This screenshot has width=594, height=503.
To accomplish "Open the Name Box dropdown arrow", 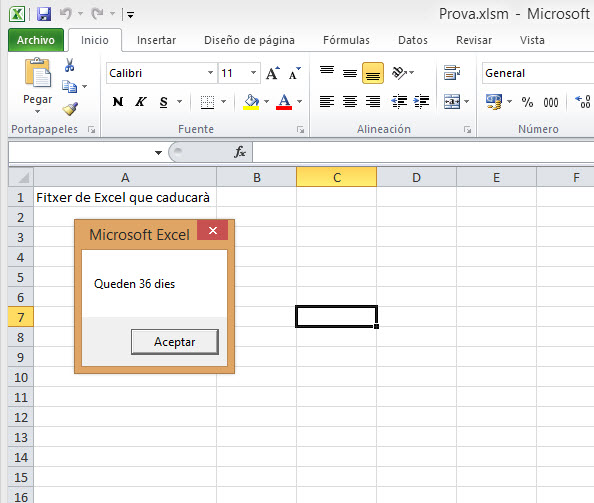I will coord(158,153).
